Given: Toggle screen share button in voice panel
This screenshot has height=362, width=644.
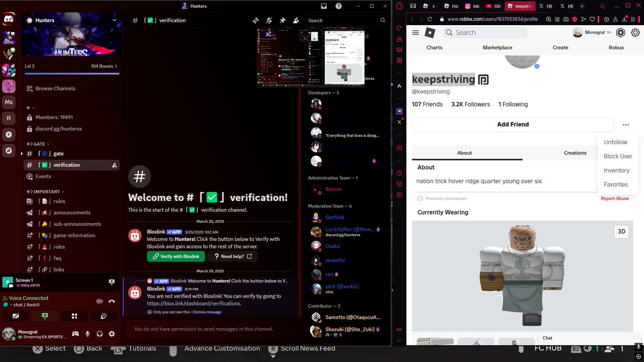Looking at the screenshot, I should (x=46, y=316).
